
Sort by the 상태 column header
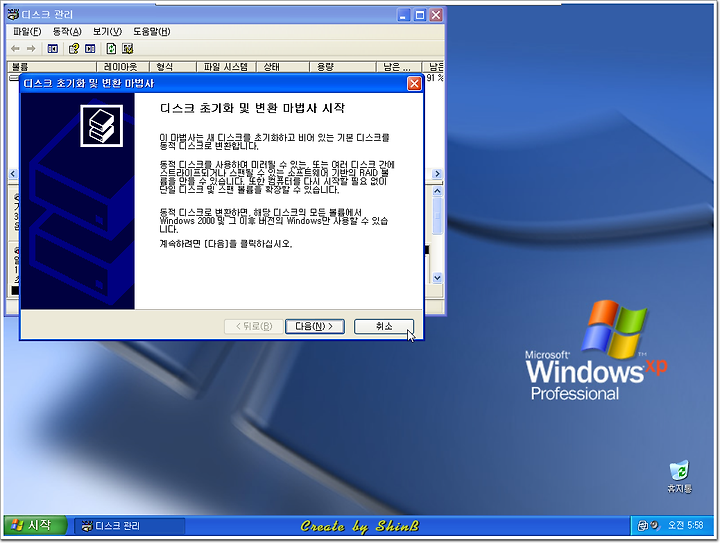(282, 67)
